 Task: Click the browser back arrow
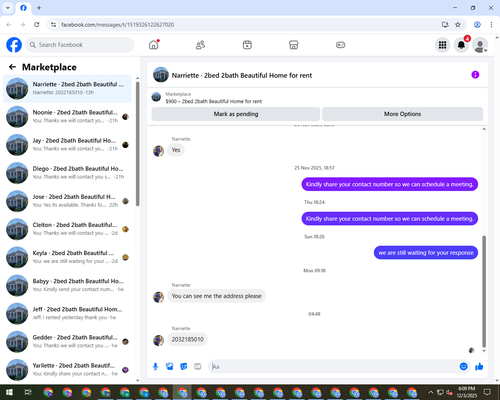9,25
